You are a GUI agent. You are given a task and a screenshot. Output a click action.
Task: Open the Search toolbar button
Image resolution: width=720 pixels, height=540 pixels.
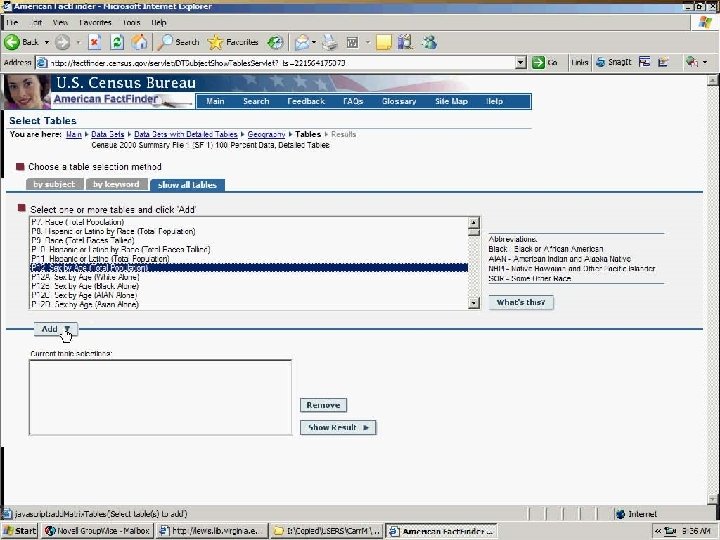pos(178,42)
